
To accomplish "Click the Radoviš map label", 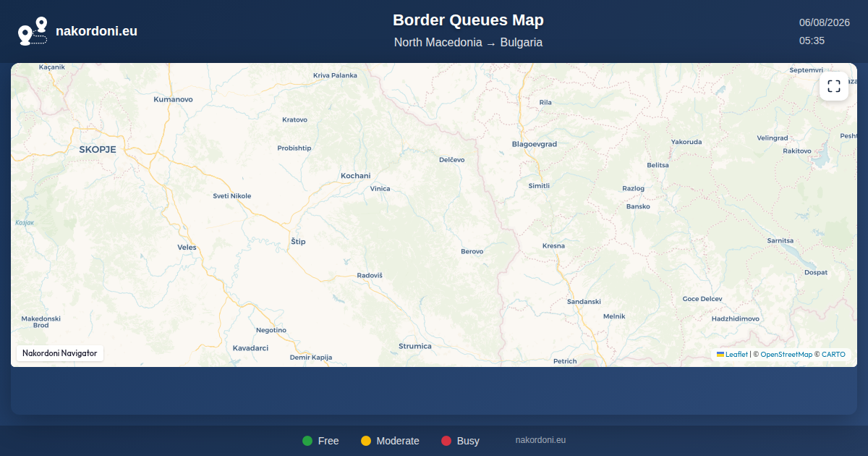I will (x=370, y=275).
